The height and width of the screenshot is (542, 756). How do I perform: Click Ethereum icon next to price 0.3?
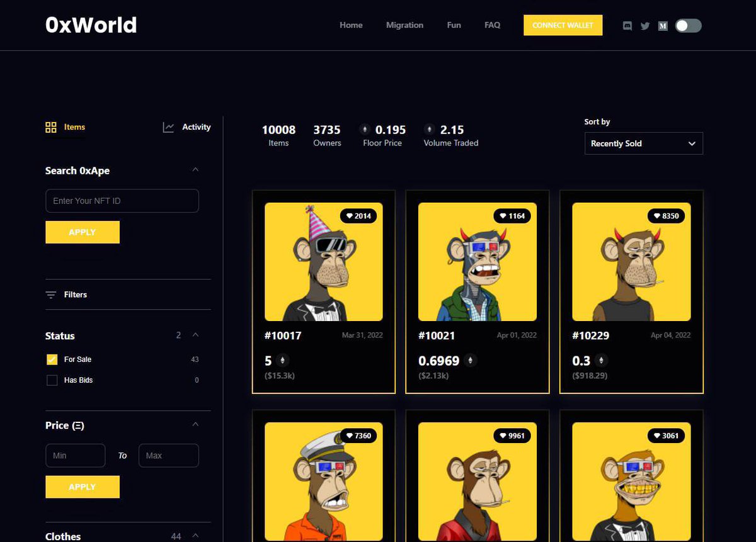[x=601, y=361]
